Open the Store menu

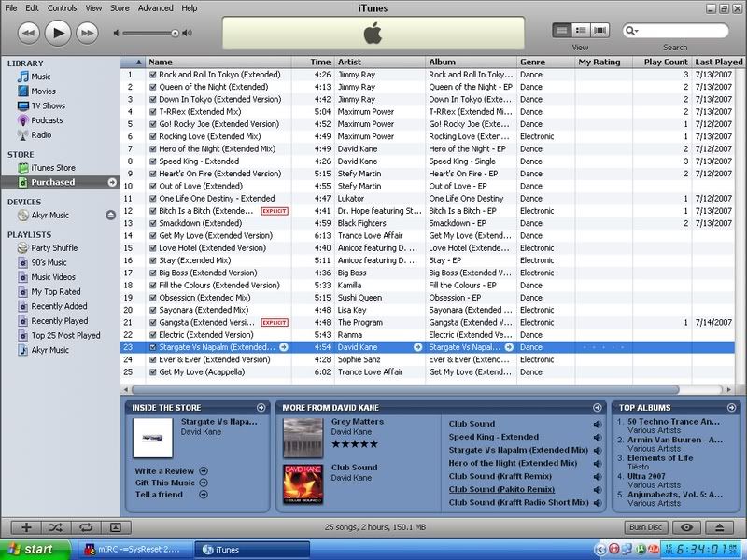click(x=120, y=8)
